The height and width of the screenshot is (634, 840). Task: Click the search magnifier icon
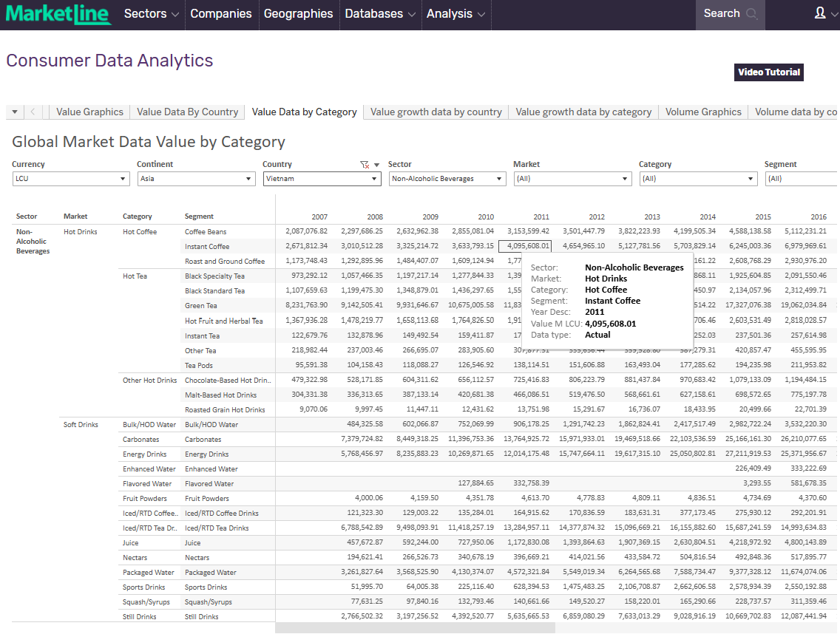[752, 14]
